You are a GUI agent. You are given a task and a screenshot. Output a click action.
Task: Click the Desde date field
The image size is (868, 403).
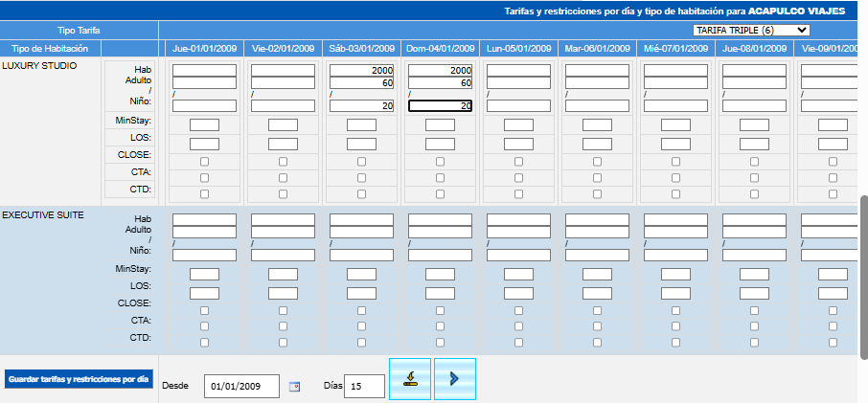[x=241, y=386]
